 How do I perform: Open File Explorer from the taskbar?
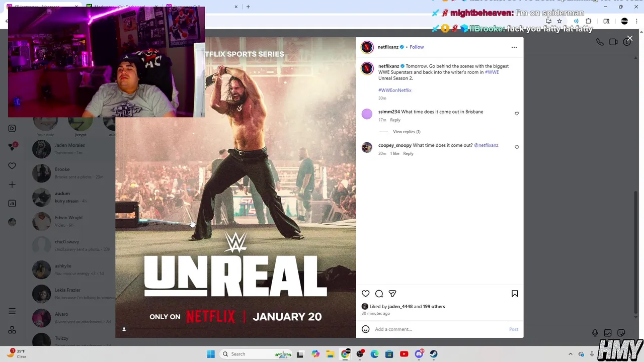tap(330, 354)
